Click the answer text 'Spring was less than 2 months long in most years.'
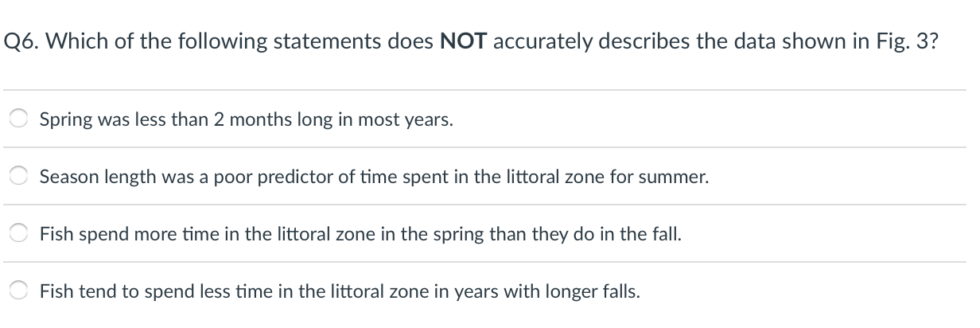 (x=247, y=120)
